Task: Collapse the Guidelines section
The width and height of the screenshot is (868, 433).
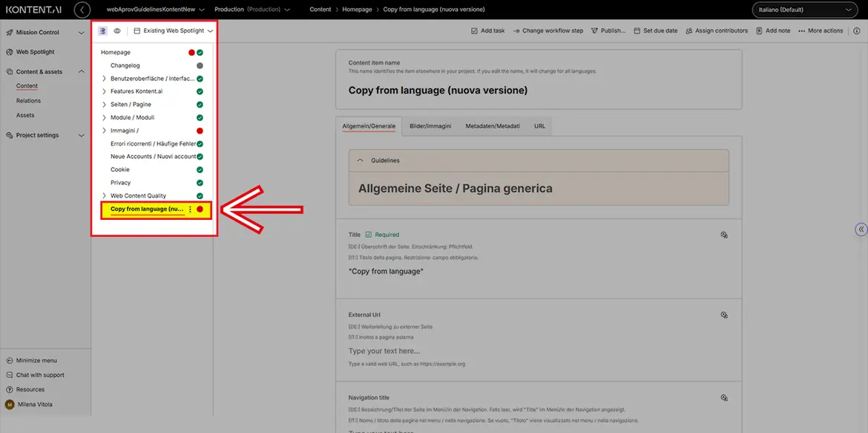Action: pyautogui.click(x=361, y=160)
